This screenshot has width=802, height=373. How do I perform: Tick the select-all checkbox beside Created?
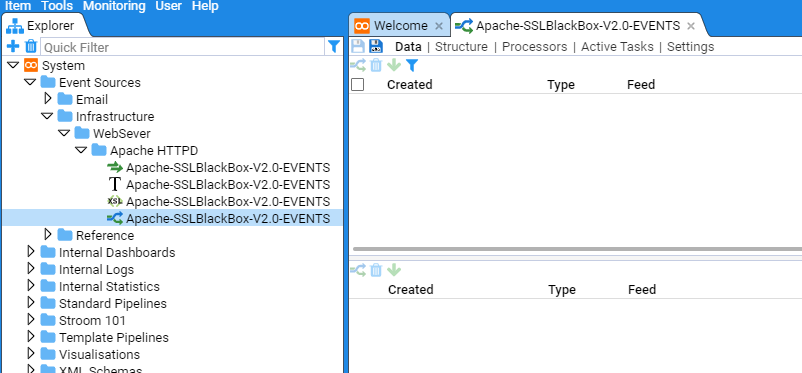coord(358,84)
